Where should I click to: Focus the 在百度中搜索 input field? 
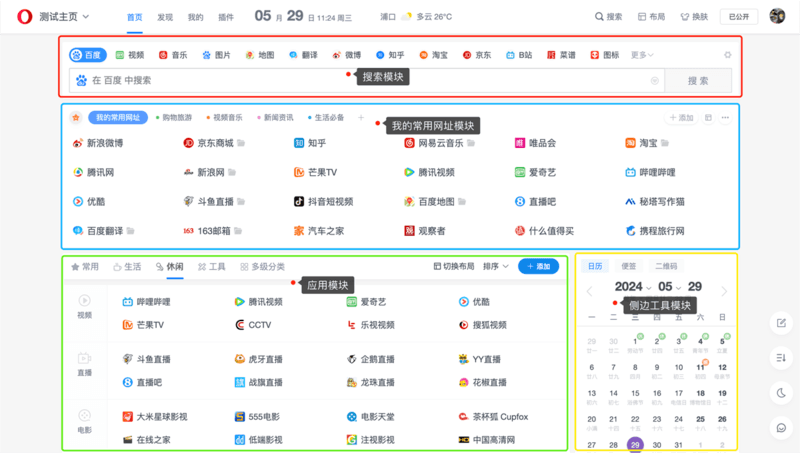[x=367, y=81]
